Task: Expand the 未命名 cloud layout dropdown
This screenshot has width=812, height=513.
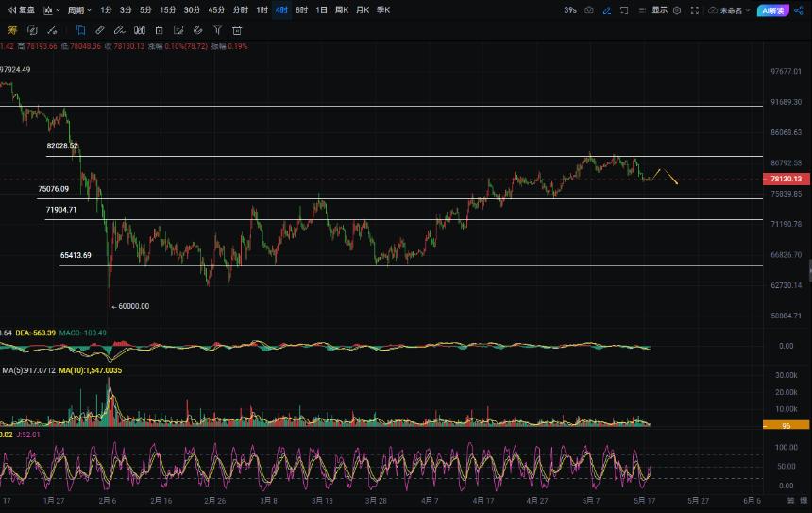Action: [x=729, y=9]
